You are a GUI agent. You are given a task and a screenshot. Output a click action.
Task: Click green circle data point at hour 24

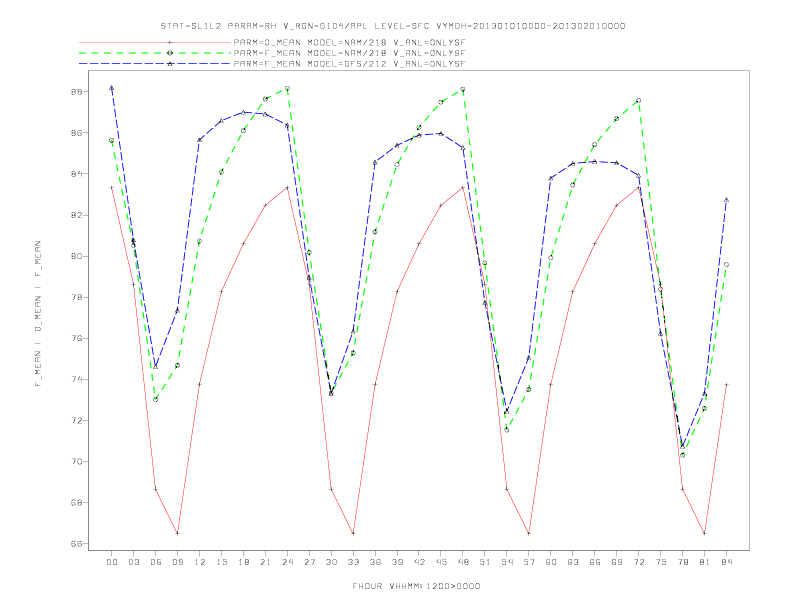(x=287, y=88)
